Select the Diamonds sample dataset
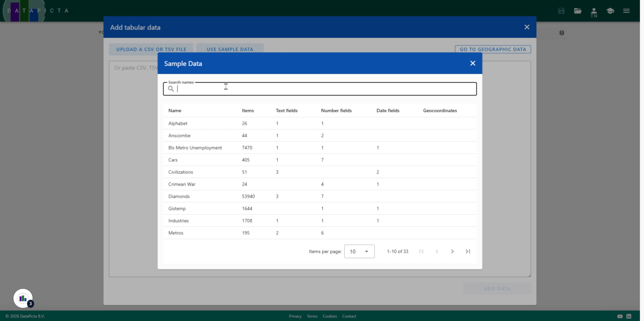Image resolution: width=644 pixels, height=321 pixels. [179, 196]
